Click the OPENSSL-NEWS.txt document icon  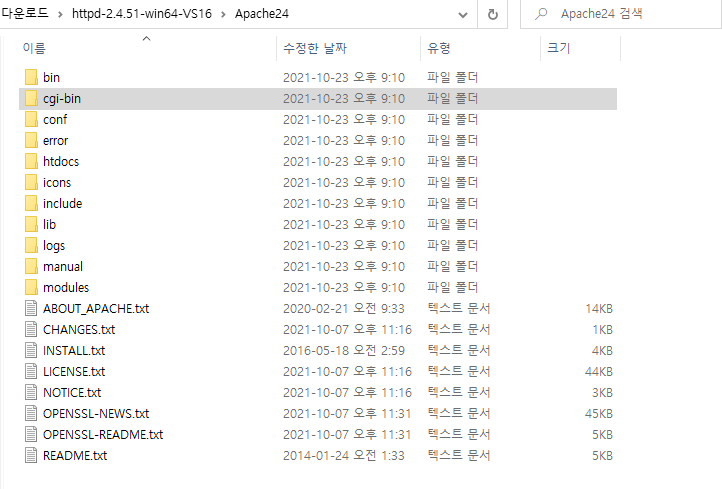31,413
